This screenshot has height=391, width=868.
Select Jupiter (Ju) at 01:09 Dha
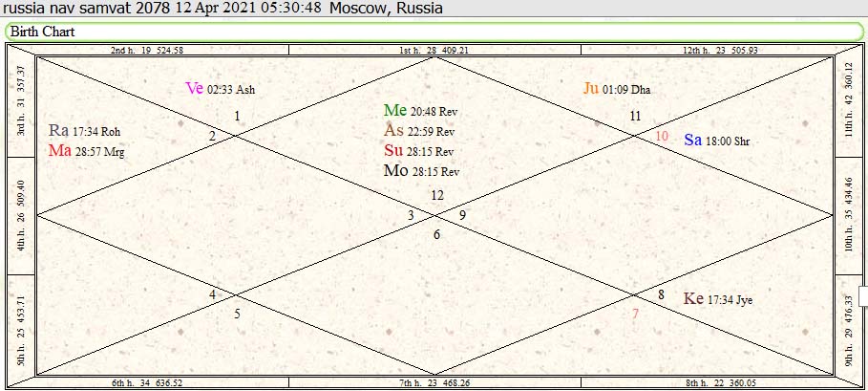coord(616,89)
